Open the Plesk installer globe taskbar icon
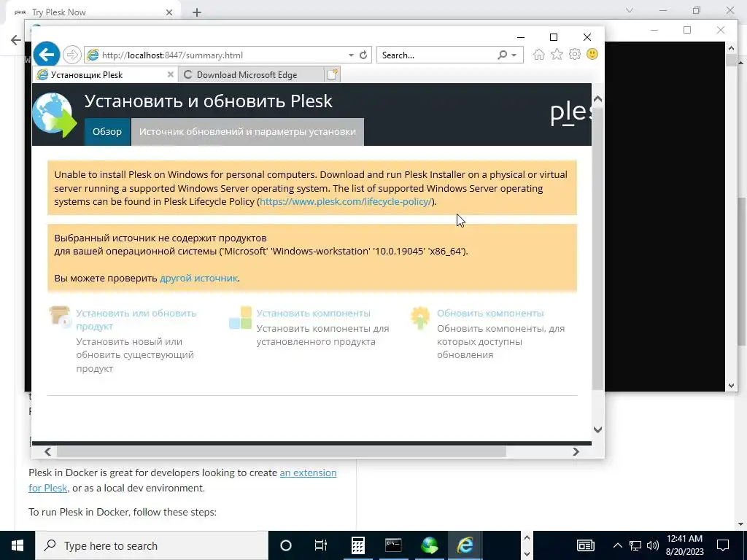This screenshot has width=747, height=560. coord(429,545)
